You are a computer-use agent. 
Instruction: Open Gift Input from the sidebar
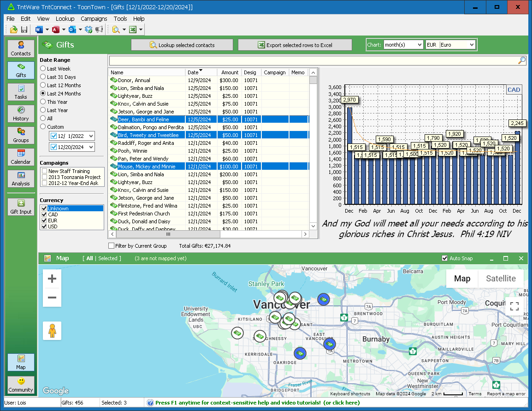coord(21,207)
